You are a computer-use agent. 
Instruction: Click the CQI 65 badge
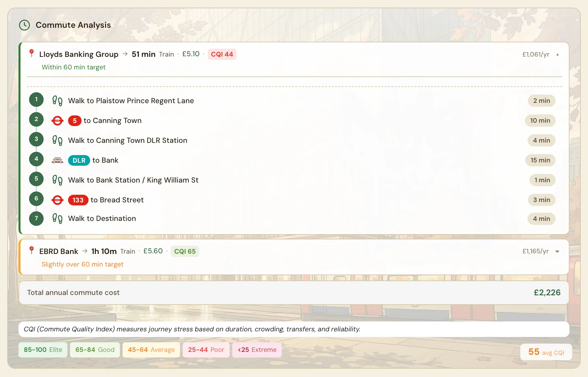185,251
